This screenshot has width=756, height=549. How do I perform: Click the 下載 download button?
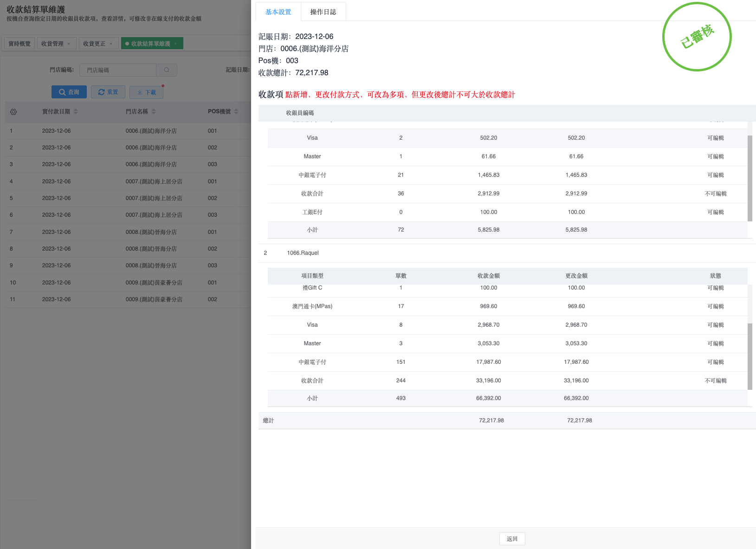point(146,92)
